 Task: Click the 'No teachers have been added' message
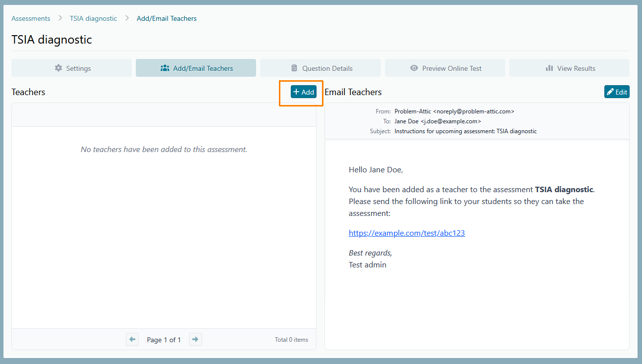pyautogui.click(x=163, y=149)
